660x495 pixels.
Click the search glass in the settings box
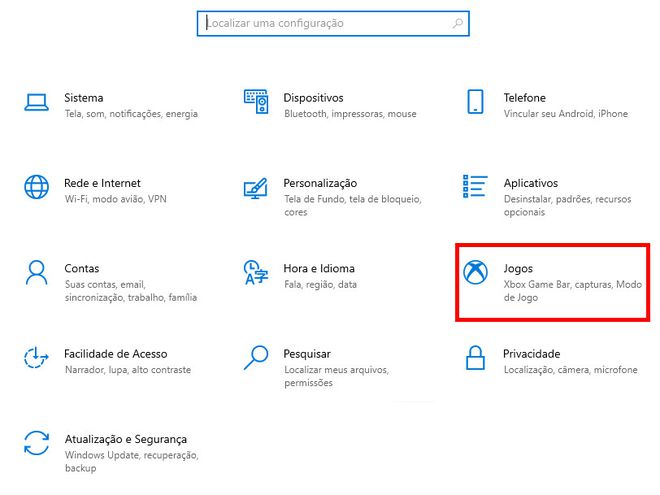tap(458, 23)
